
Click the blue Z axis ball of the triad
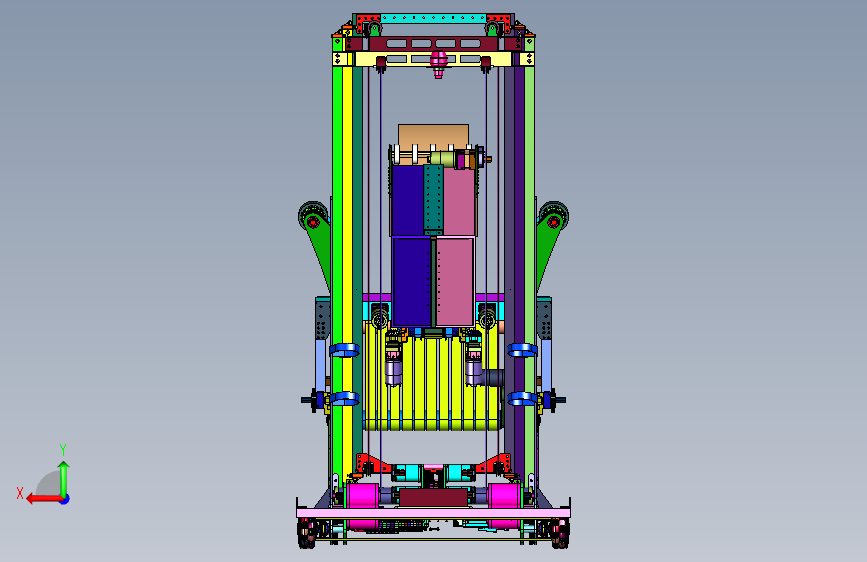(65, 499)
